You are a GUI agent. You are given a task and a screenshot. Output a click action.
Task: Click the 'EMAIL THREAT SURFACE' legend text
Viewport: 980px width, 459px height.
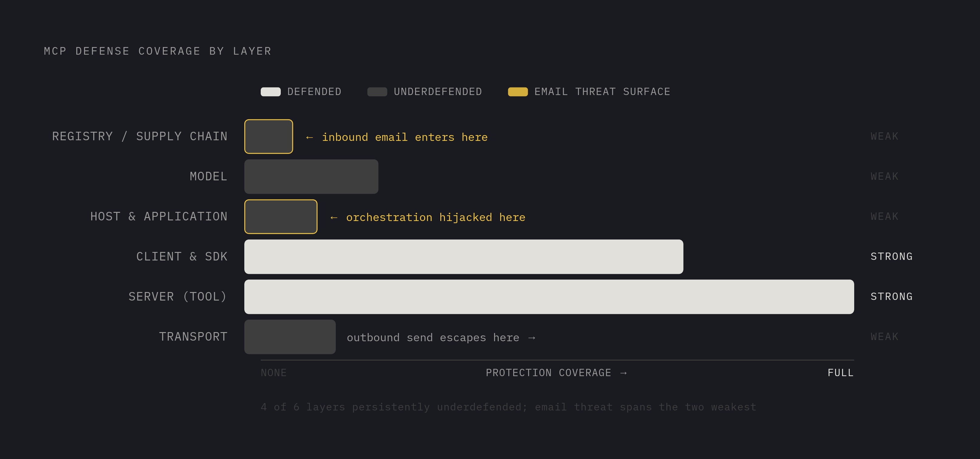(x=602, y=92)
